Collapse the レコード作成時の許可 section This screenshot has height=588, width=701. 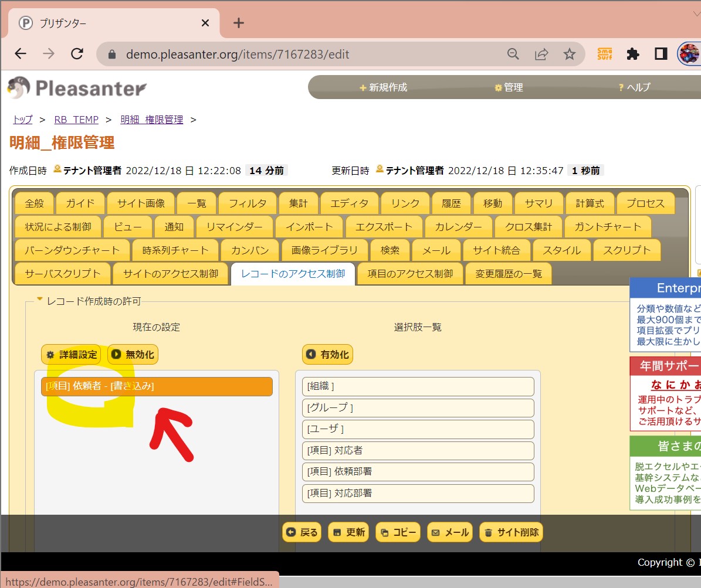[40, 301]
